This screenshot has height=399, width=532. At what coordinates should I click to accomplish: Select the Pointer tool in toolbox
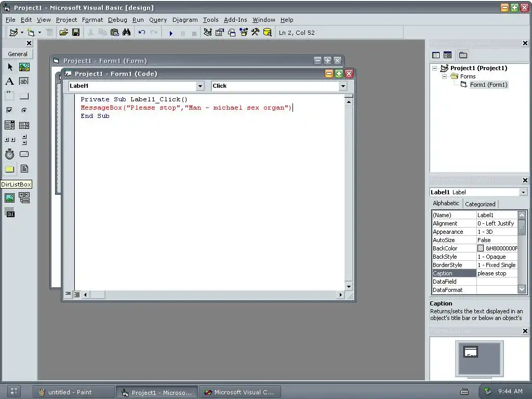(10, 67)
